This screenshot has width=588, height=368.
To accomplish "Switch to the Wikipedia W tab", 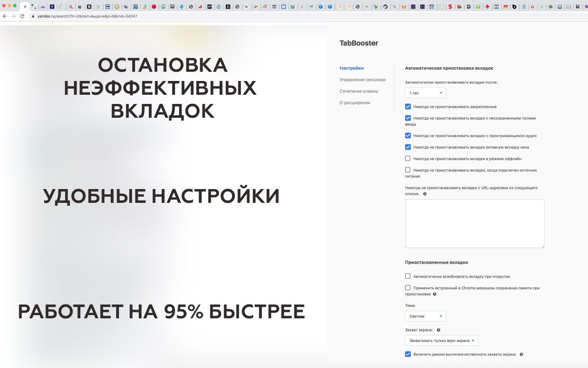I will 246,7.
